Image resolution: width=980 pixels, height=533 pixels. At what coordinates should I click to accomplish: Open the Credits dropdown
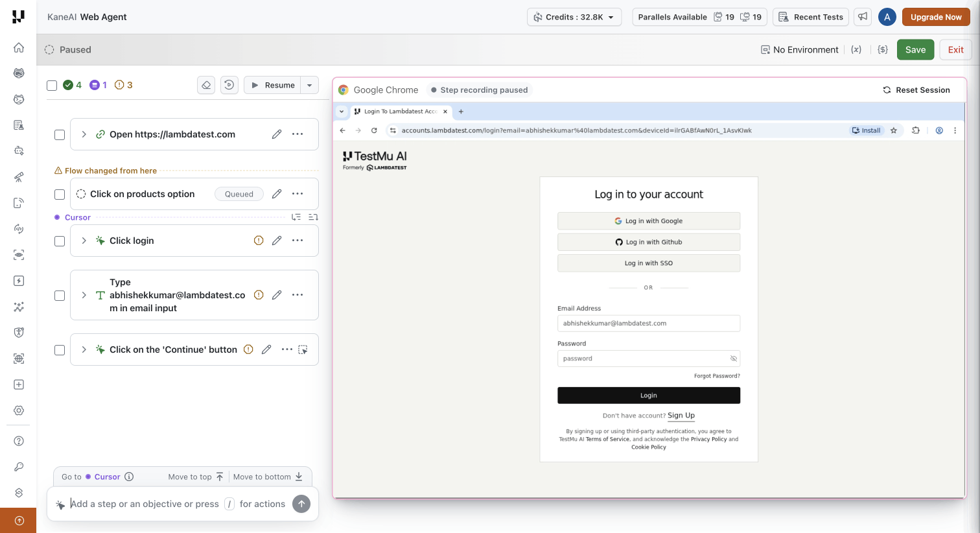tap(574, 17)
